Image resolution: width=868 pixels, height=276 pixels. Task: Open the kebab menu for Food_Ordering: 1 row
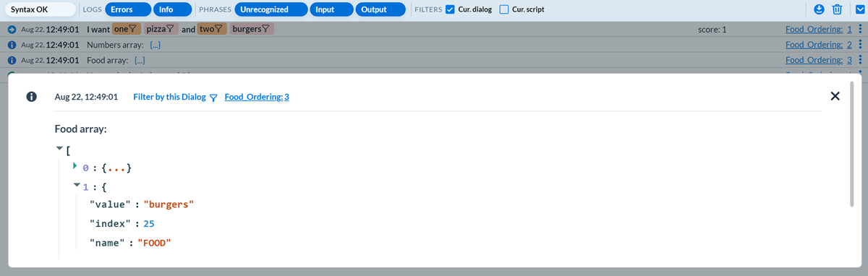(x=860, y=30)
